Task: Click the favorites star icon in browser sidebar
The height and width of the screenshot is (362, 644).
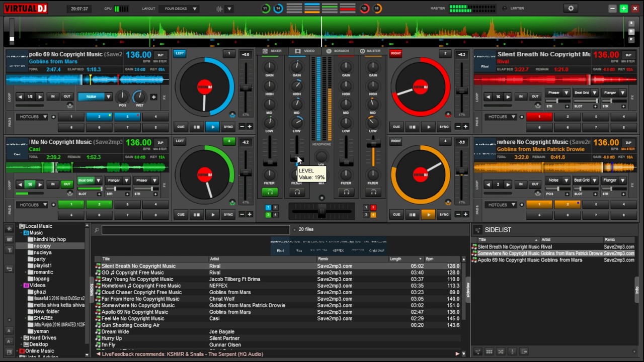Action: coord(9,229)
